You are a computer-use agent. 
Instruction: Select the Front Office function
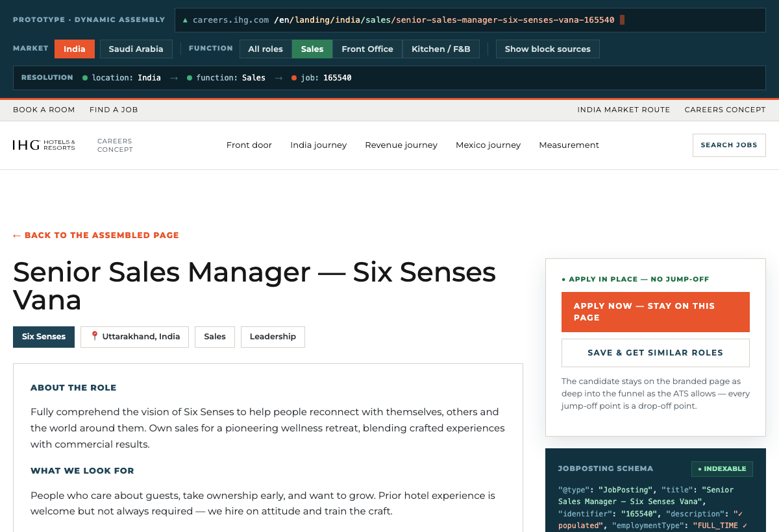[367, 49]
